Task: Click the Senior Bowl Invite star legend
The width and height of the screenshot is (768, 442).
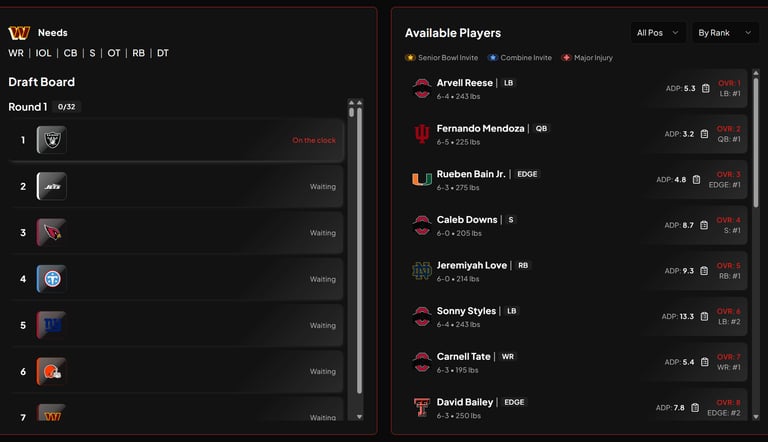Action: (410, 58)
